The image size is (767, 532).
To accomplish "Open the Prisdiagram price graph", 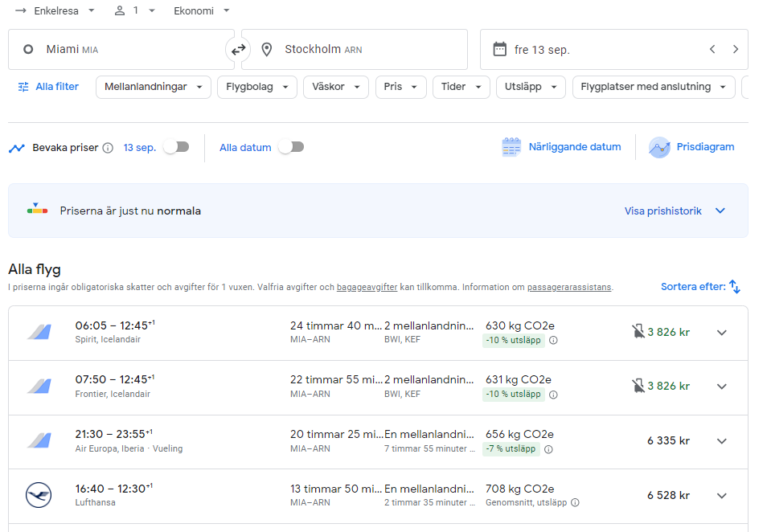I will tap(692, 147).
